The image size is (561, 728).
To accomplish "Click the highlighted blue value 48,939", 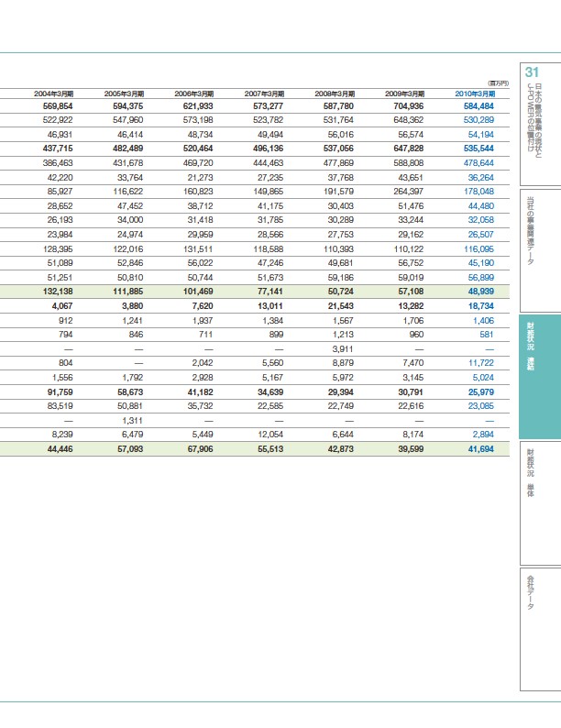I will pyautogui.click(x=481, y=292).
